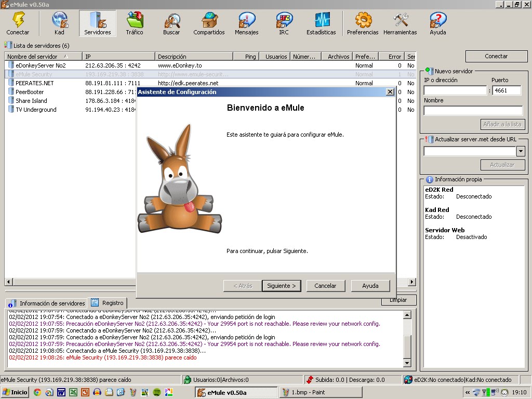Switch to the Información de servidores tab
This screenshot has width=532, height=399.
click(x=47, y=303)
